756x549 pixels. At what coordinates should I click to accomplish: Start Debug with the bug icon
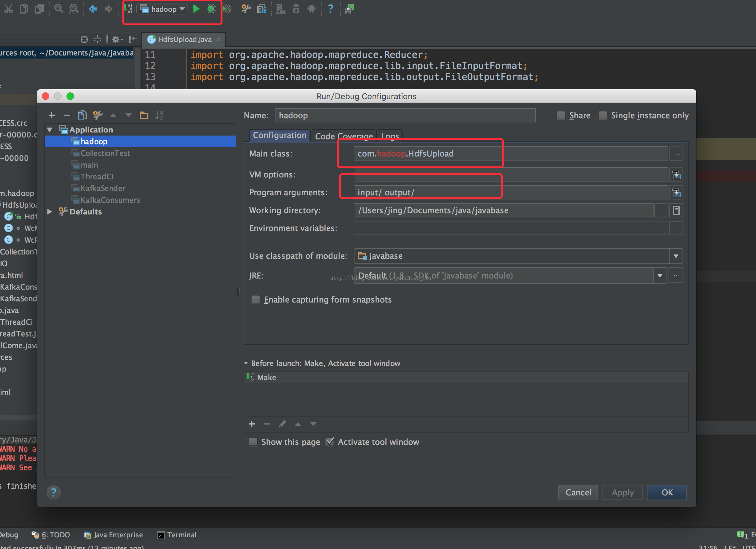tap(211, 9)
